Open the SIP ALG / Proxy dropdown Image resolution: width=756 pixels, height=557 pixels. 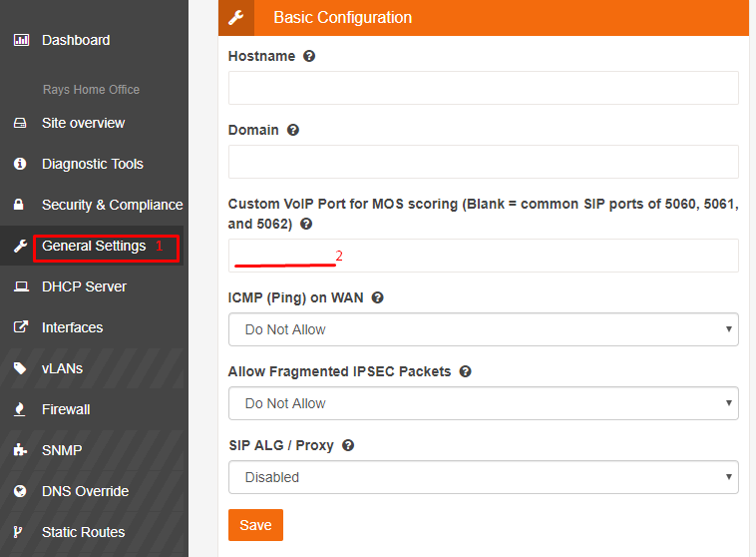(484, 477)
